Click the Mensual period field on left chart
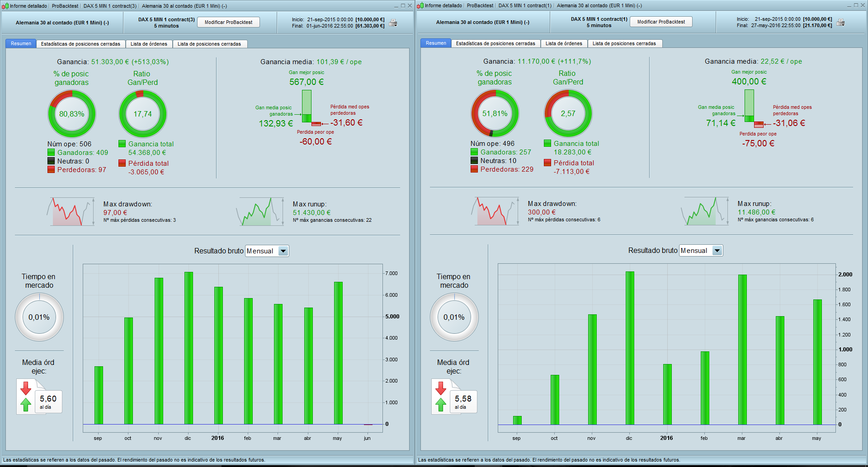Viewport: 868px width, 467px height. point(267,251)
